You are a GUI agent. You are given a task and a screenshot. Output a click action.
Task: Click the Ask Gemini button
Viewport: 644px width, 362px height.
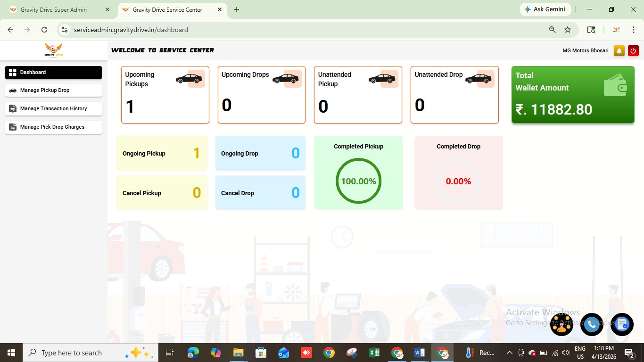point(545,9)
